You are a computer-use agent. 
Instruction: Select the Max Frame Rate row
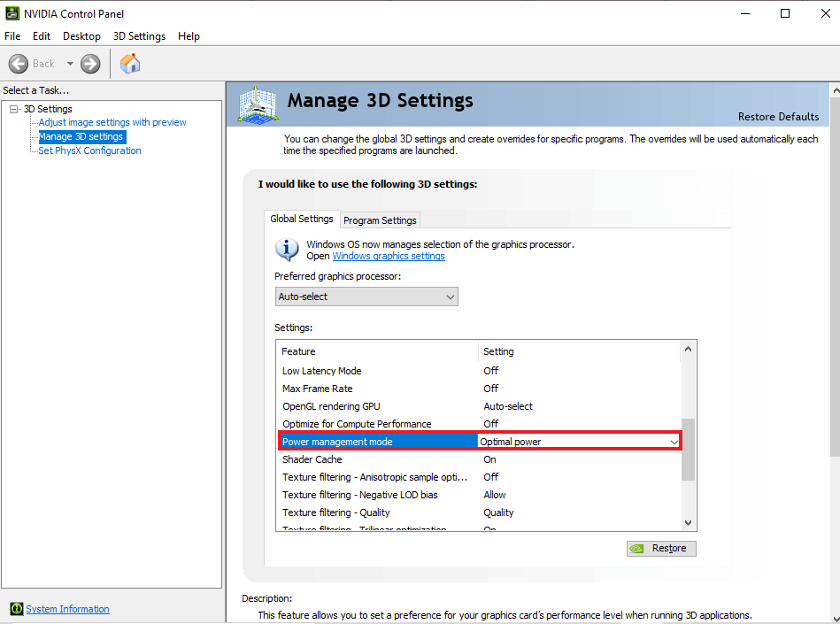480,389
